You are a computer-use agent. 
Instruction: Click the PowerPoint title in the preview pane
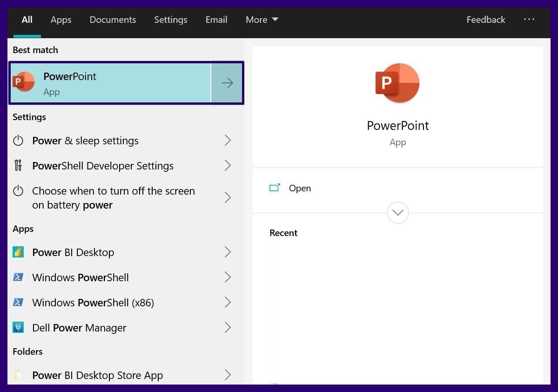click(397, 125)
